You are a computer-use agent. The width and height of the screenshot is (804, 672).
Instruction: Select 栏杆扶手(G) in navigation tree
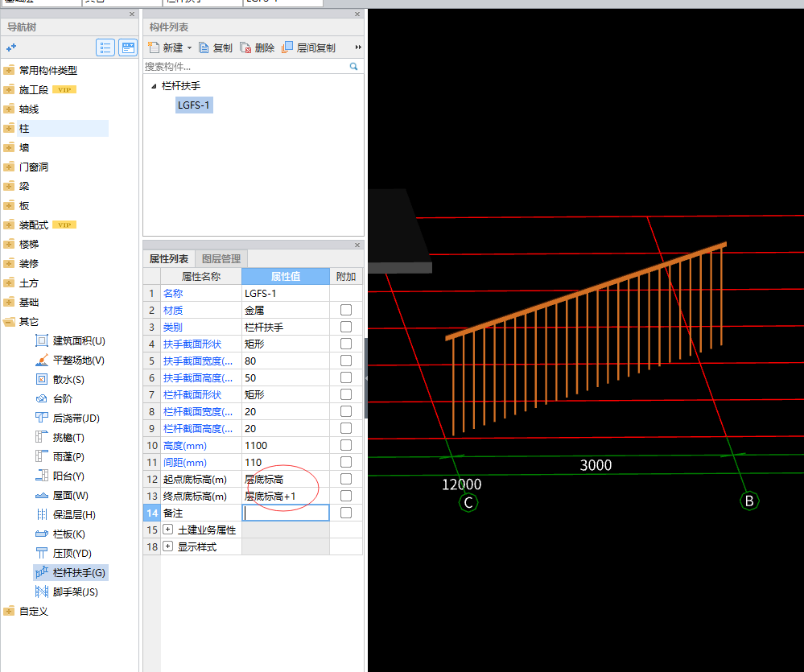coord(71,572)
